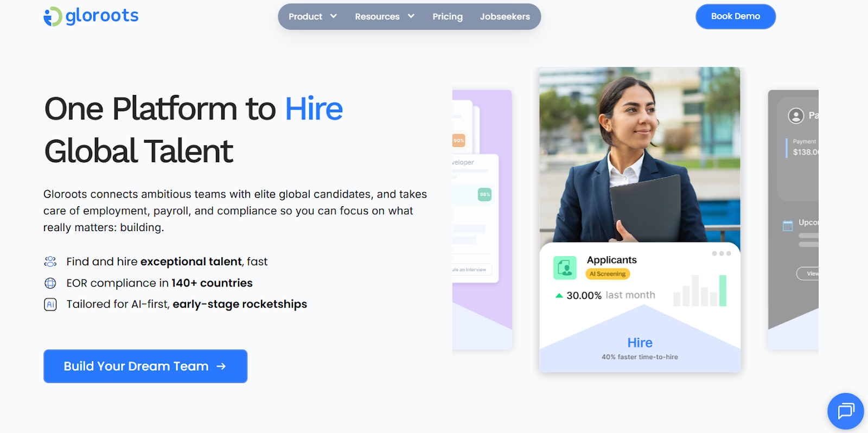Select the purple carousel card on left
This screenshot has height=433, width=868.
point(482,219)
